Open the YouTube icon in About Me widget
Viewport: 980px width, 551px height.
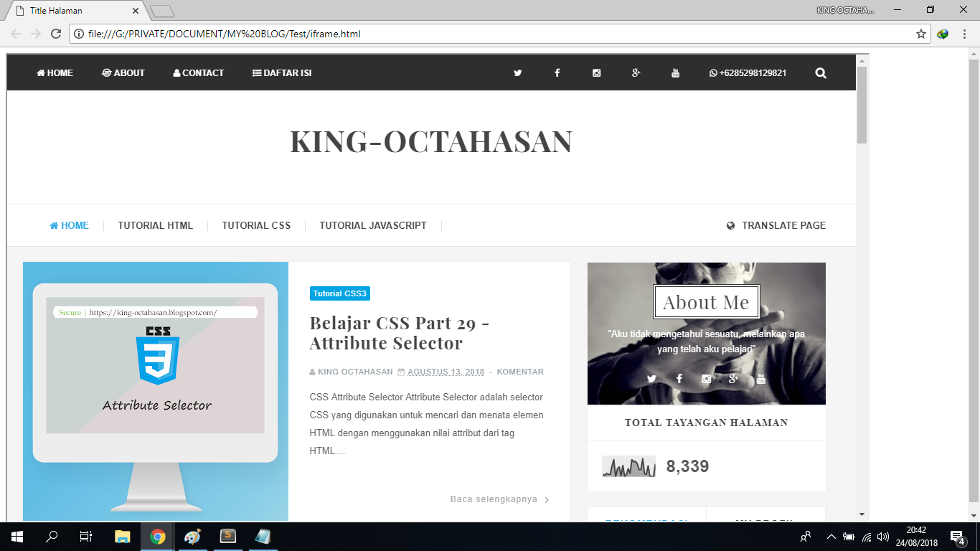(x=760, y=379)
